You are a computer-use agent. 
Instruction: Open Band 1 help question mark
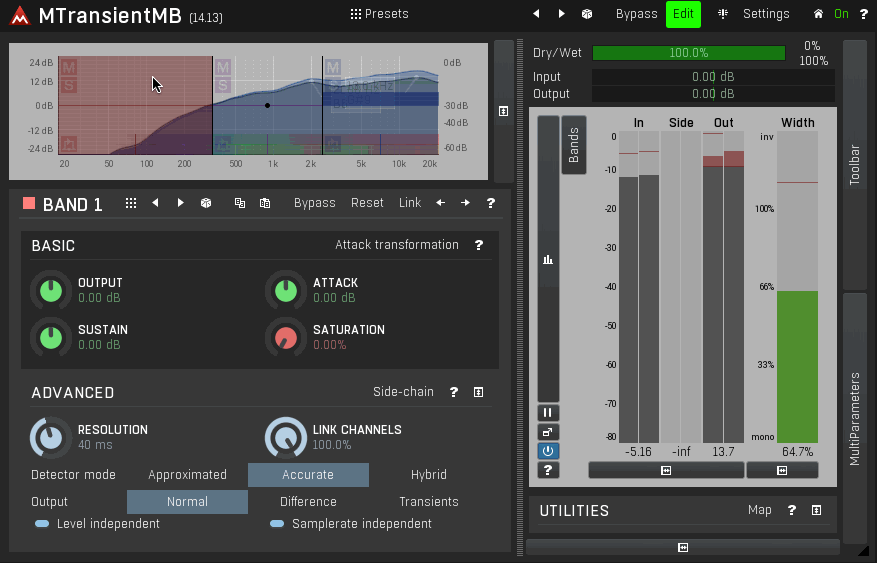coord(491,203)
